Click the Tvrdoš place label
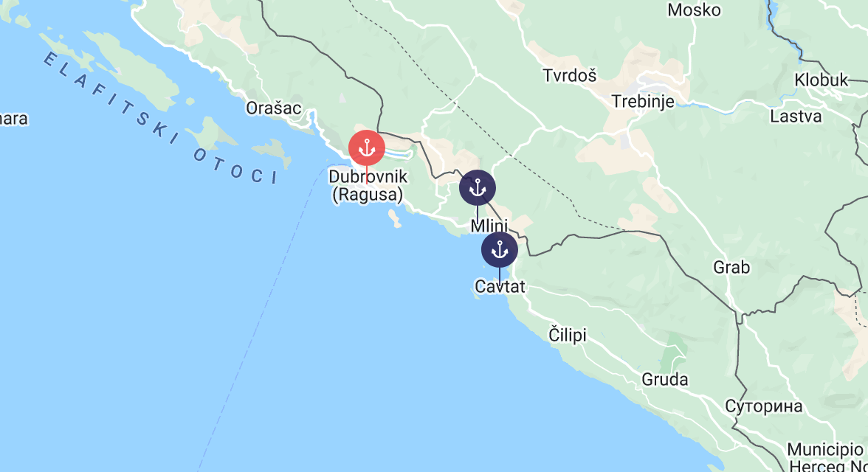The width and height of the screenshot is (868, 472). (570, 75)
